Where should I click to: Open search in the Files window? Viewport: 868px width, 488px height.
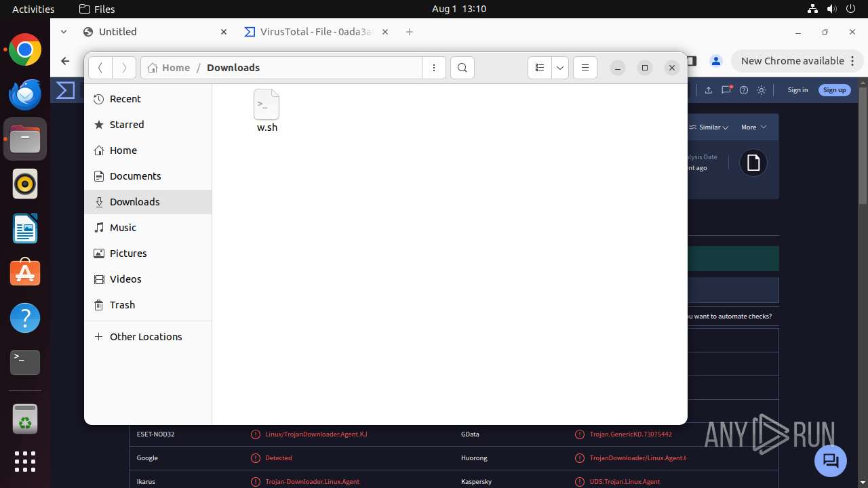(x=462, y=68)
